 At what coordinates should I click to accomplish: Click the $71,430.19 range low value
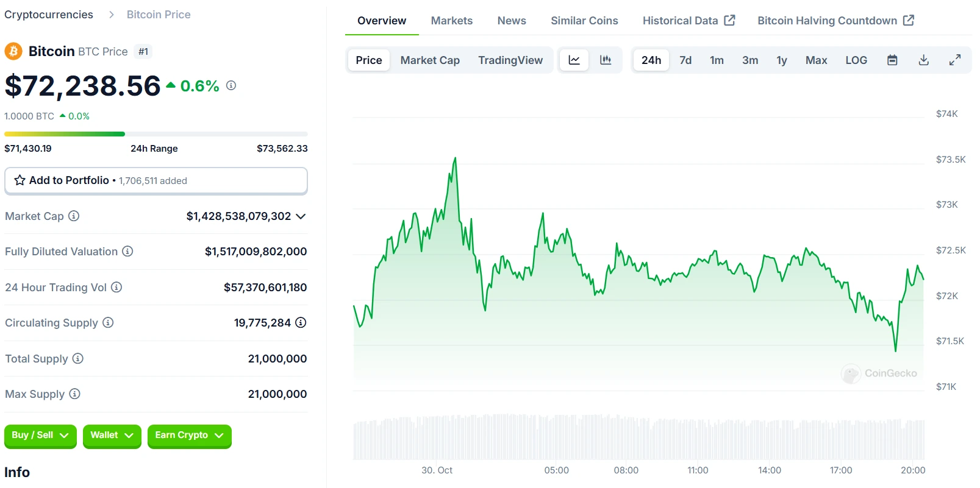(28, 149)
